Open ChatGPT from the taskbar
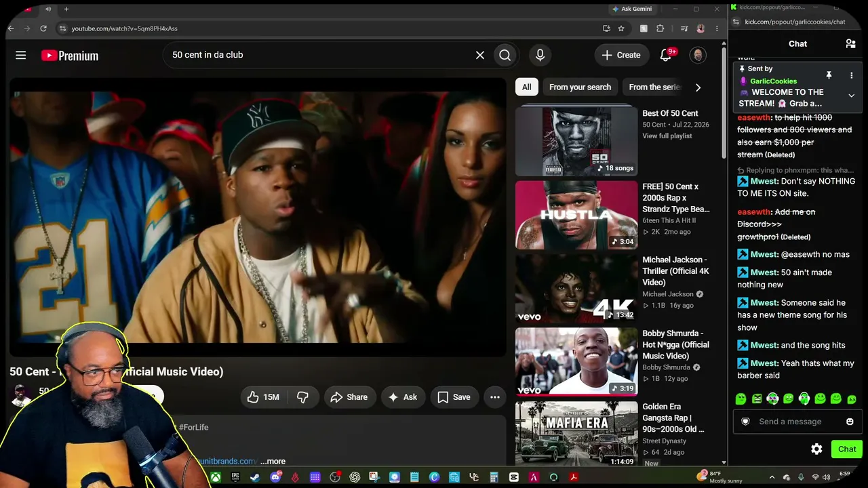 click(355, 477)
